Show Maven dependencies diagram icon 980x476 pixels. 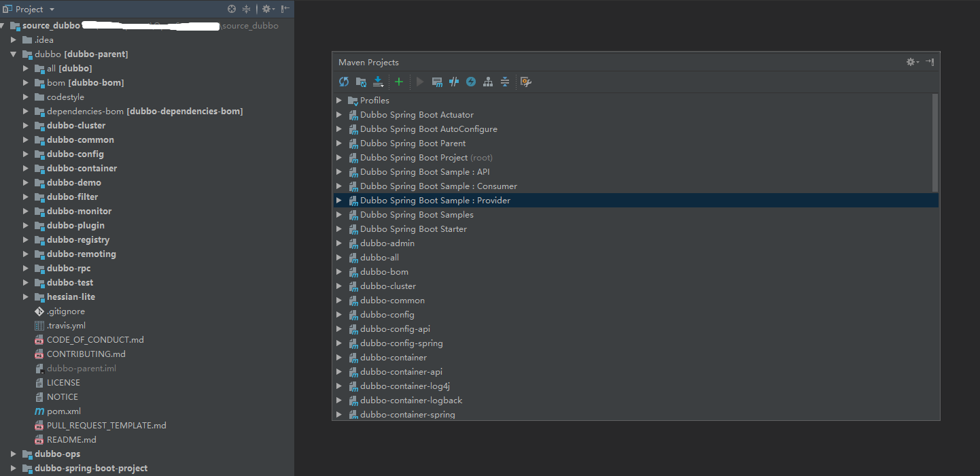coord(488,82)
